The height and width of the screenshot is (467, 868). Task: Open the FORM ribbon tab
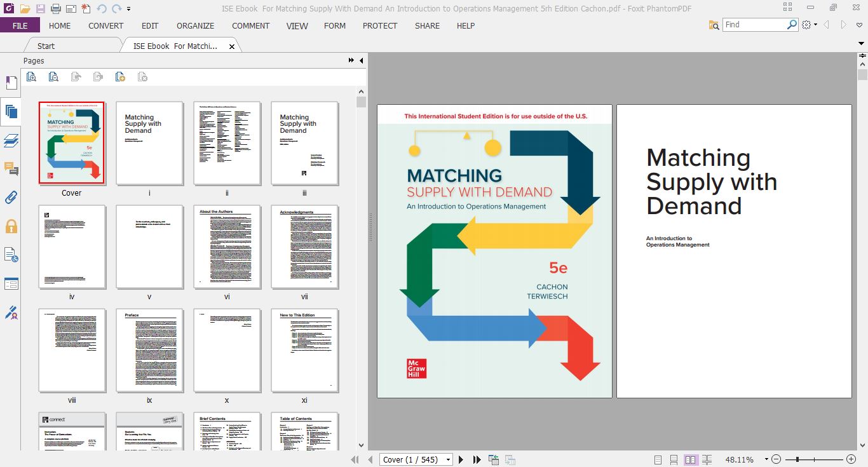point(335,25)
